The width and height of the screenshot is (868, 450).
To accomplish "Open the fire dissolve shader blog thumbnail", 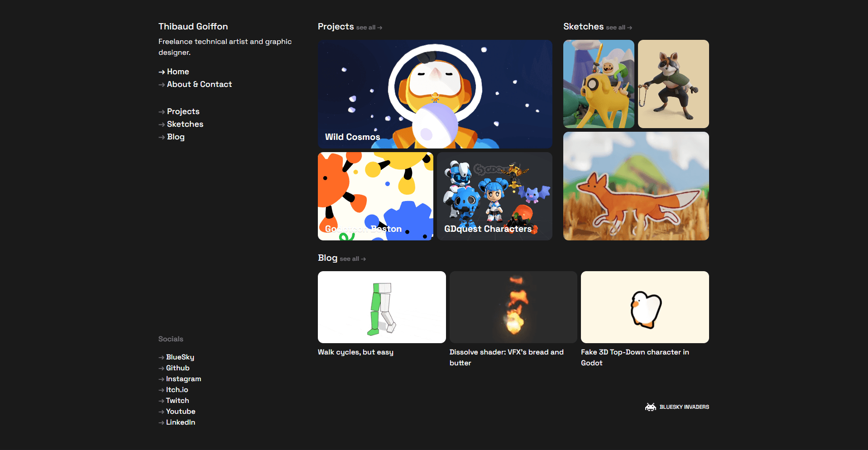I will point(513,307).
